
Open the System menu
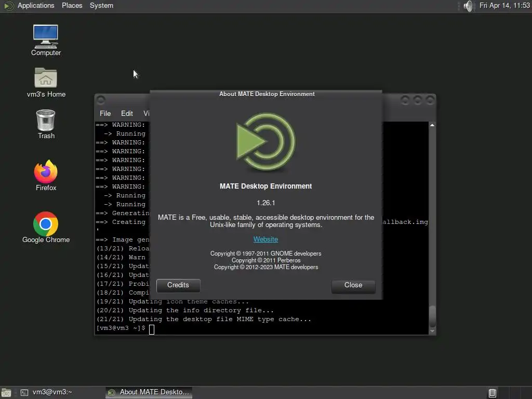[101, 5]
